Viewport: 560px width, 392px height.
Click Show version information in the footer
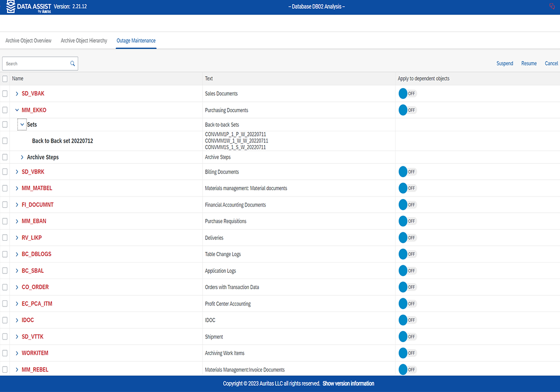349,383
